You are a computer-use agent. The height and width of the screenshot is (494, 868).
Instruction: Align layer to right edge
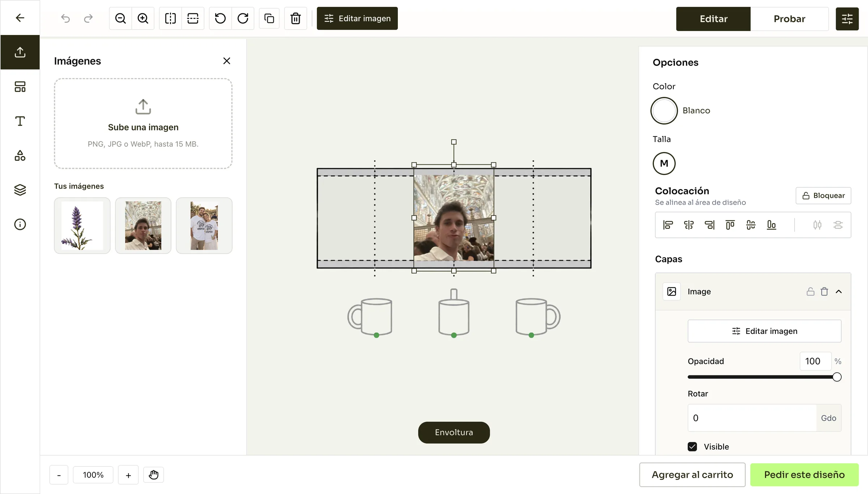pos(710,225)
